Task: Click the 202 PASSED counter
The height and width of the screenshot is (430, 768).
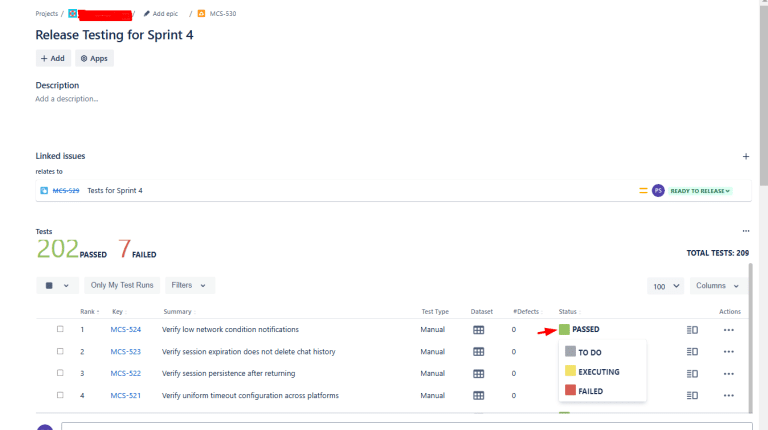Action: 72,249
